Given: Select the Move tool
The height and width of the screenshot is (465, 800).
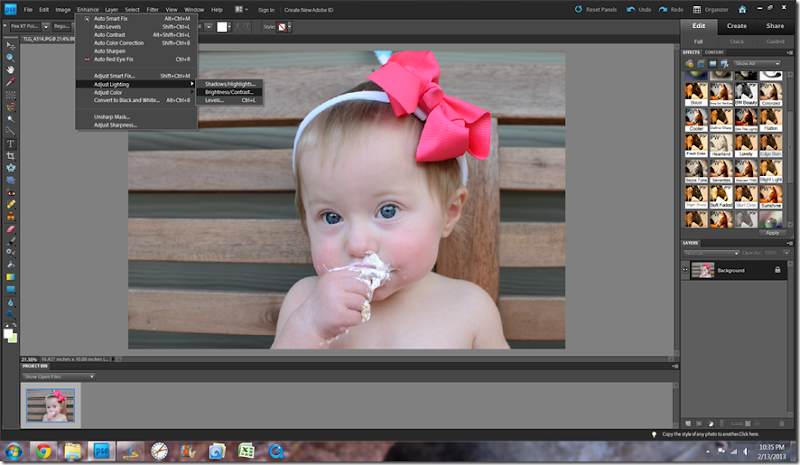Looking at the screenshot, I should click(x=10, y=45).
